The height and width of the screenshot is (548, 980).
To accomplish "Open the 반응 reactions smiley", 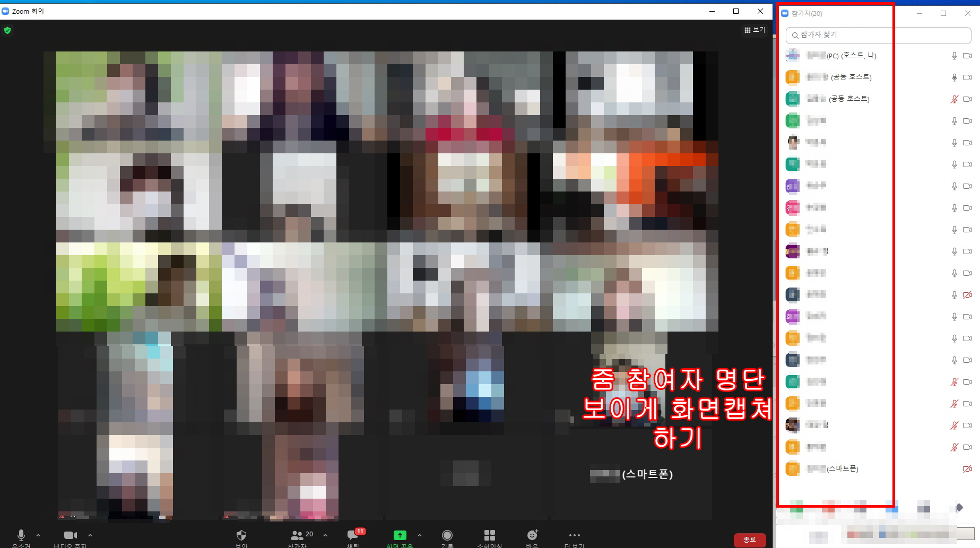I will pyautogui.click(x=532, y=535).
